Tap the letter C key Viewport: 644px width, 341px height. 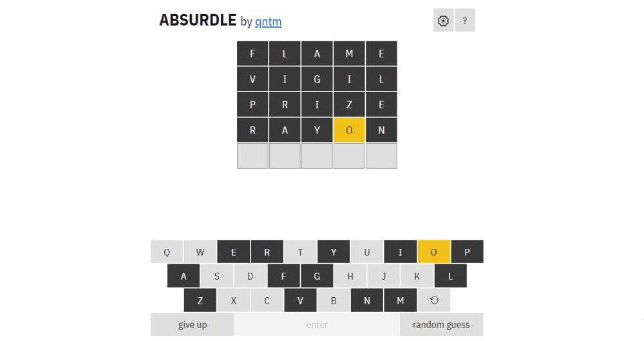267,300
